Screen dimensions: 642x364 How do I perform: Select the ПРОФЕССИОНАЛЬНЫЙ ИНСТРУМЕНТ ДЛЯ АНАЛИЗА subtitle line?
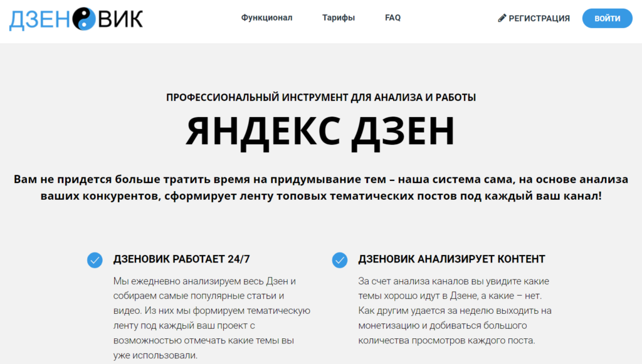320,97
